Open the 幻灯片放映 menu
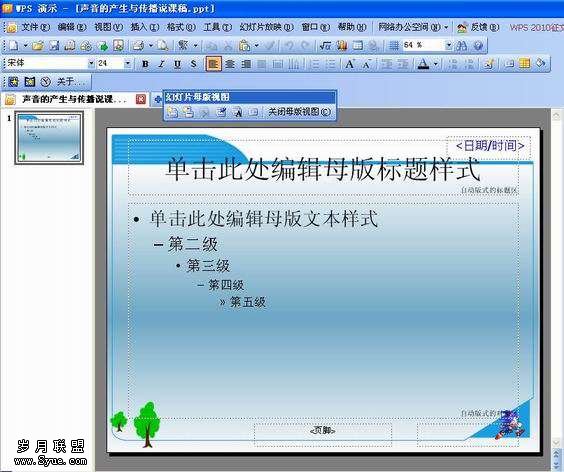This screenshot has height=472, width=564. pos(266,27)
